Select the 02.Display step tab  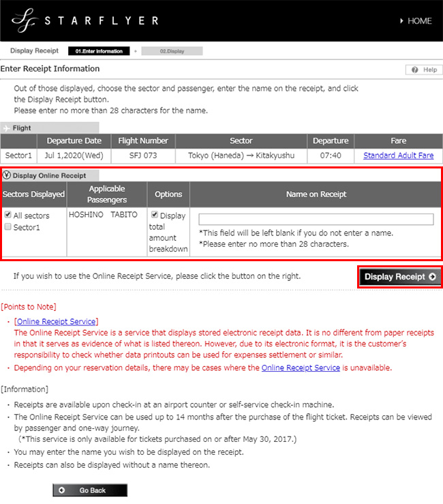(x=172, y=51)
